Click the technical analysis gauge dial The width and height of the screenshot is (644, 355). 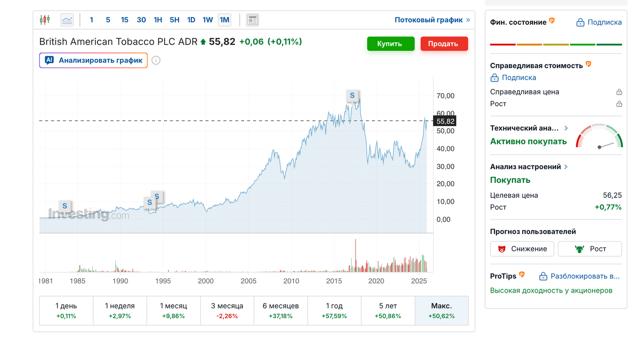pos(599,136)
